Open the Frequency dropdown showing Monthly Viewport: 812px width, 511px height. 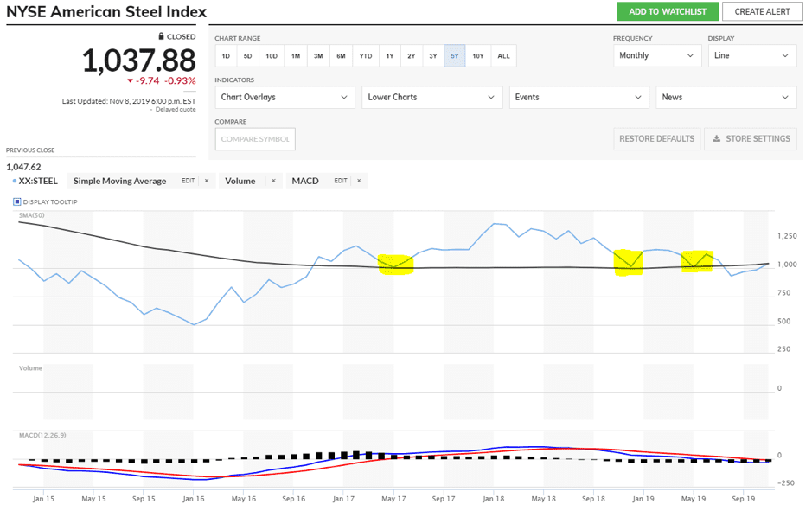click(x=656, y=55)
